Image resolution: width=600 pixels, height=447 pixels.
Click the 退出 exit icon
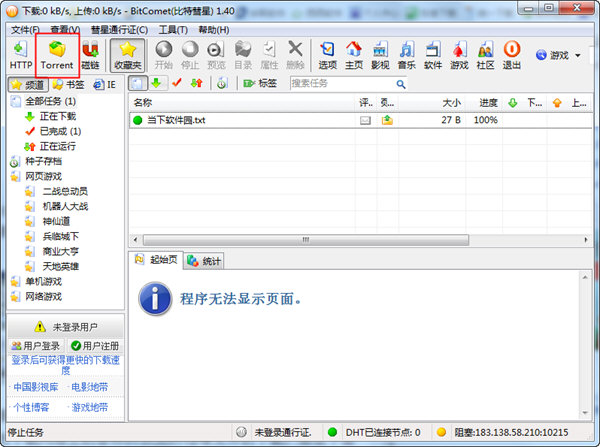point(511,54)
